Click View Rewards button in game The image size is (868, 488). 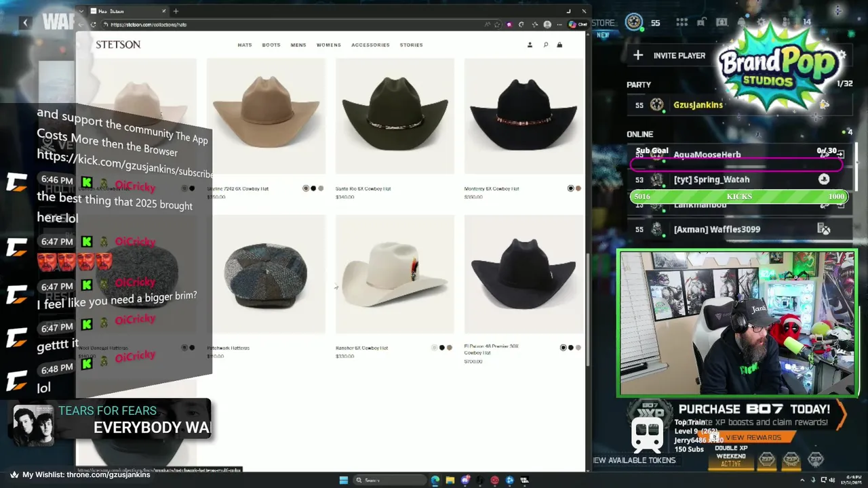point(754,438)
